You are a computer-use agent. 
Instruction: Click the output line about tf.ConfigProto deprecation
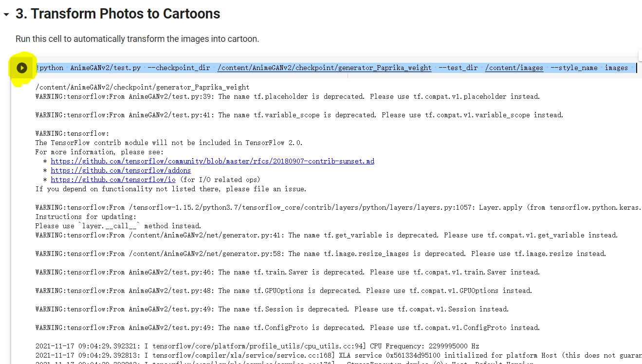tap(288, 328)
